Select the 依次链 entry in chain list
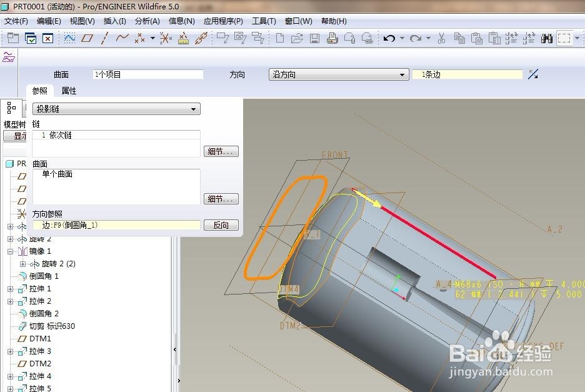The height and width of the screenshot is (392, 585). click(x=61, y=135)
